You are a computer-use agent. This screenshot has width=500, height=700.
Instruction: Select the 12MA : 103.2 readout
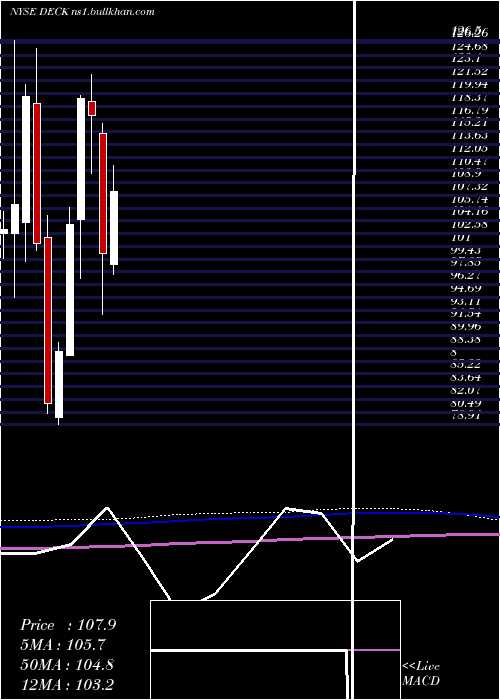67,684
